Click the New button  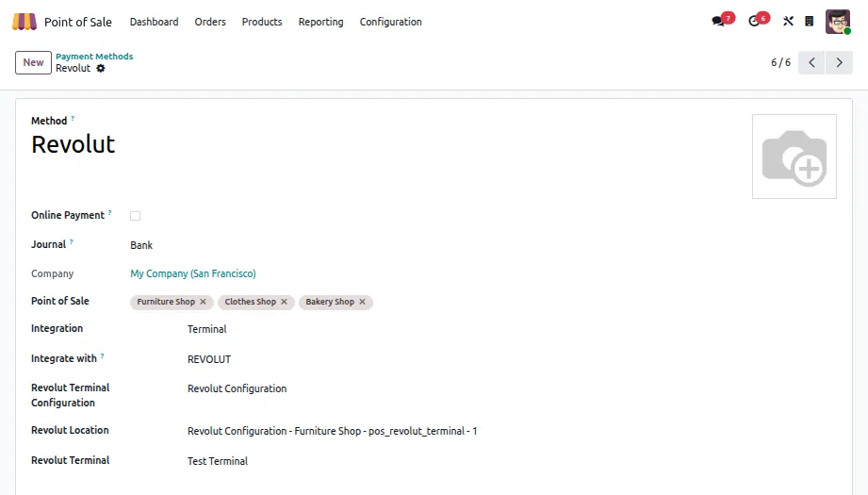click(x=33, y=62)
